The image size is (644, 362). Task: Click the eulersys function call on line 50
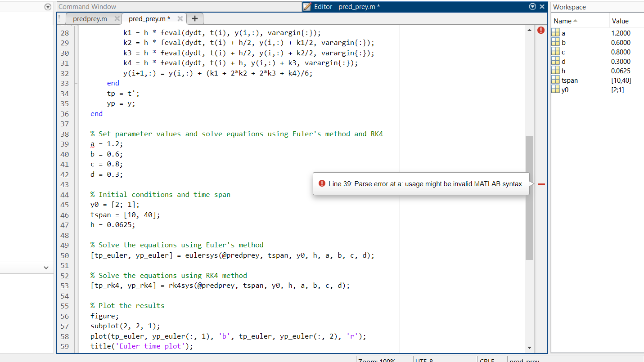coord(233,255)
